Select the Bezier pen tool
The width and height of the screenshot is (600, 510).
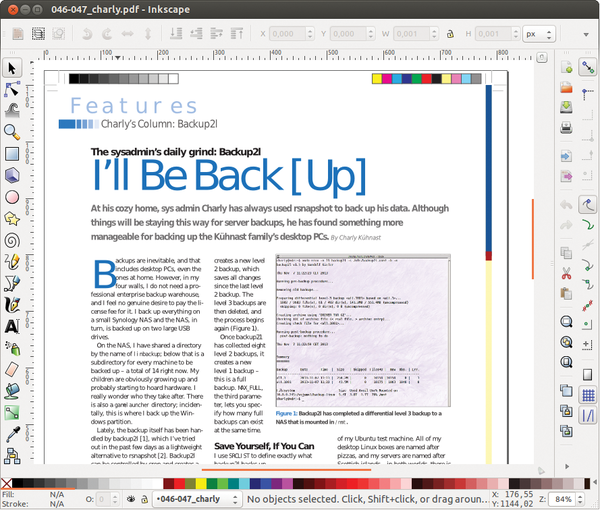[x=12, y=284]
